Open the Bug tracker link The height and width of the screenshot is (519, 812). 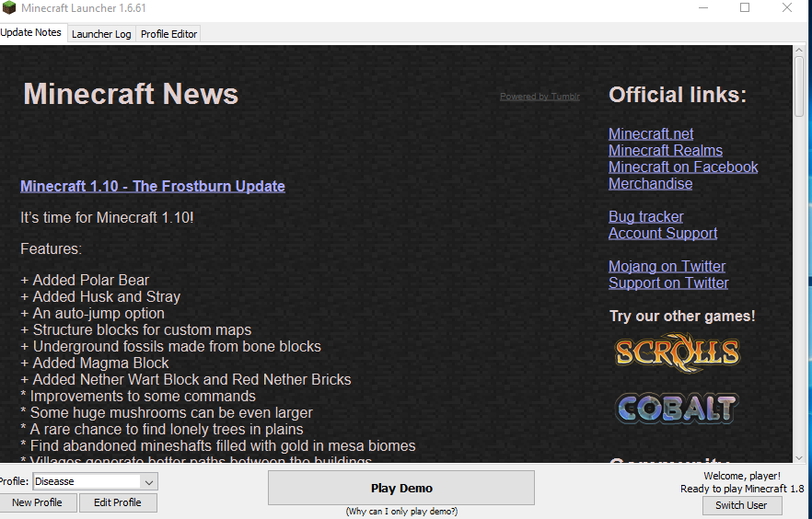(645, 216)
